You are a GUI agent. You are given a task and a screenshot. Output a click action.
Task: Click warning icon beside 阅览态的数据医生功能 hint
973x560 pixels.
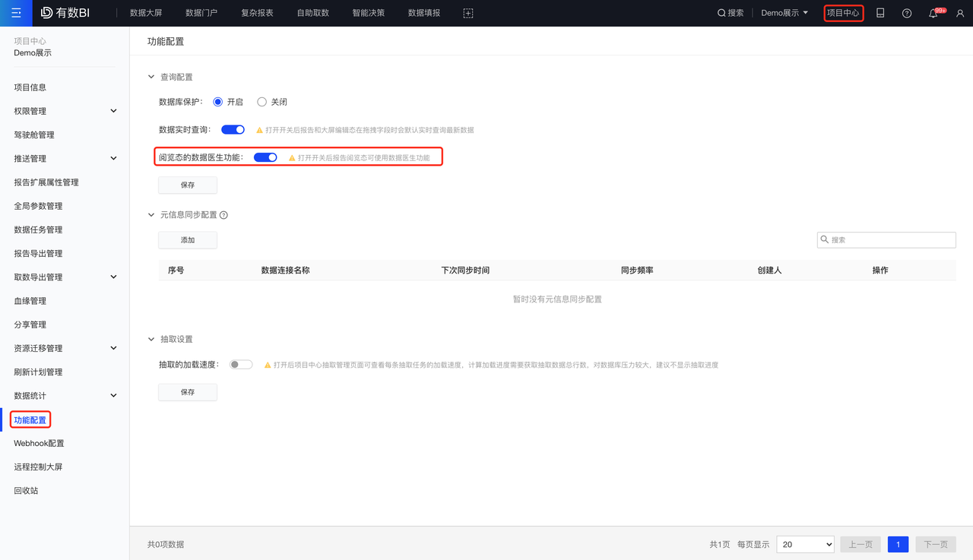292,158
